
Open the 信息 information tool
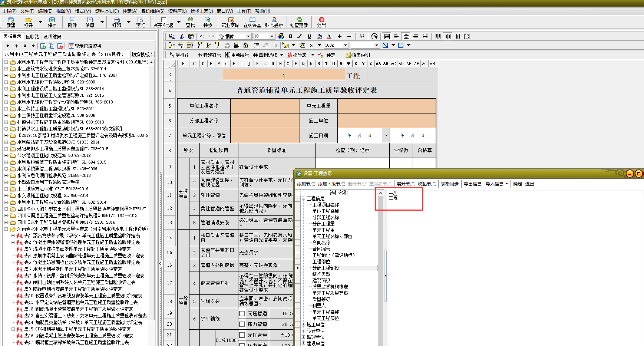pos(90,22)
